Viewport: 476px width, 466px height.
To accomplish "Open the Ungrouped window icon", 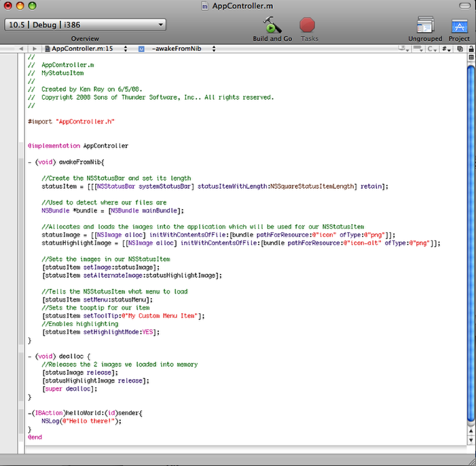I will coord(425,25).
